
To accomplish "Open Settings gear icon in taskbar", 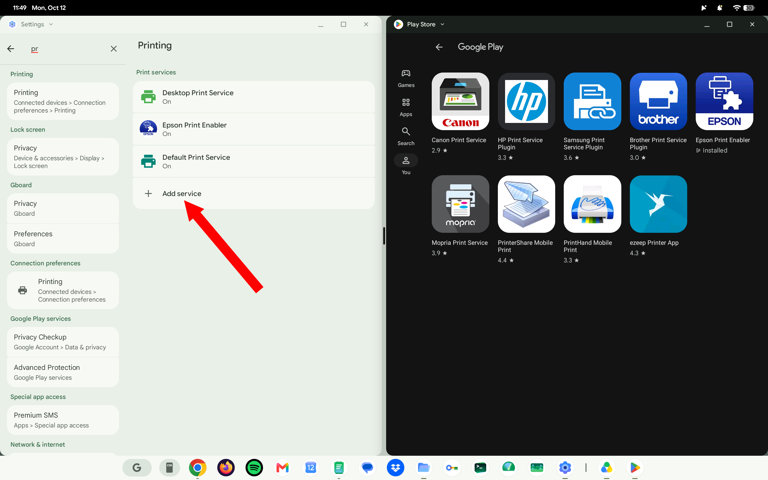I will pos(565,468).
